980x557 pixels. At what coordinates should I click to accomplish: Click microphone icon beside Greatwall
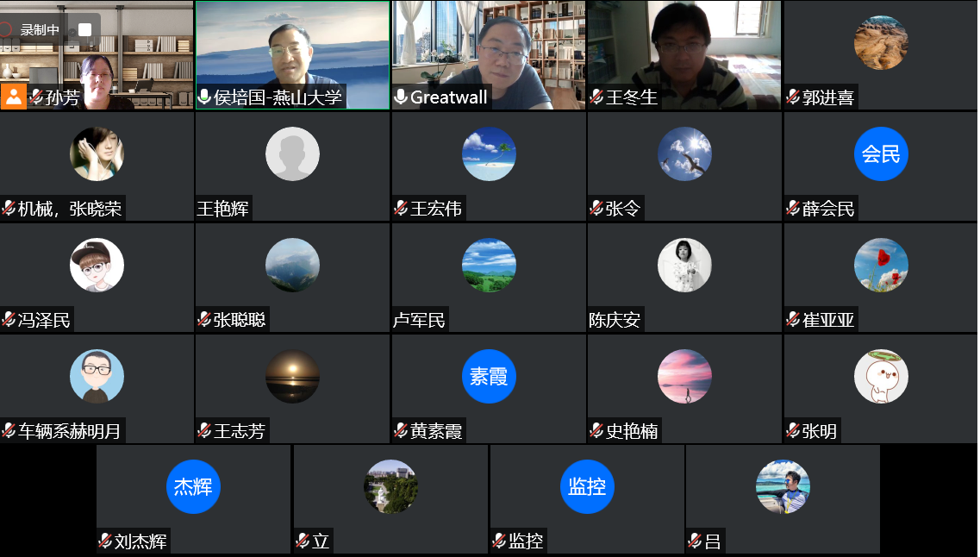click(401, 97)
